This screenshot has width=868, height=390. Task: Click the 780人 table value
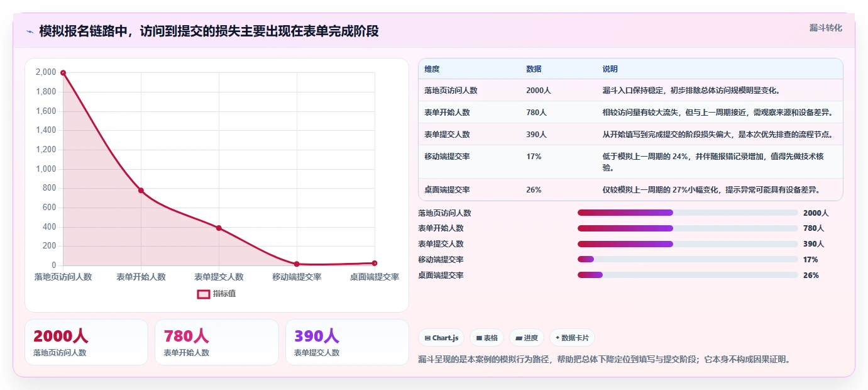536,113
